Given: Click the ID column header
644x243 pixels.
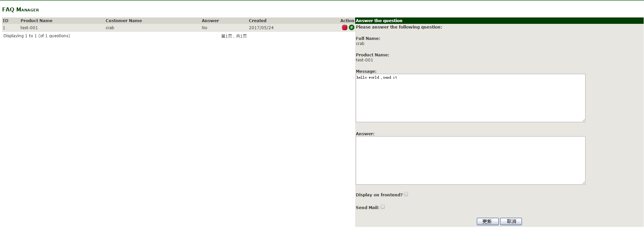Looking at the screenshot, I should click(5, 21).
